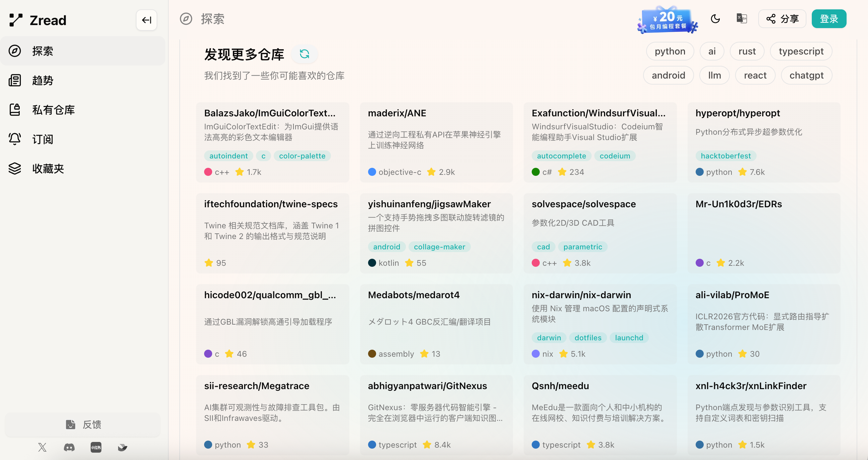This screenshot has height=460, width=868.
Task: Open the Discord community link
Action: click(69, 447)
